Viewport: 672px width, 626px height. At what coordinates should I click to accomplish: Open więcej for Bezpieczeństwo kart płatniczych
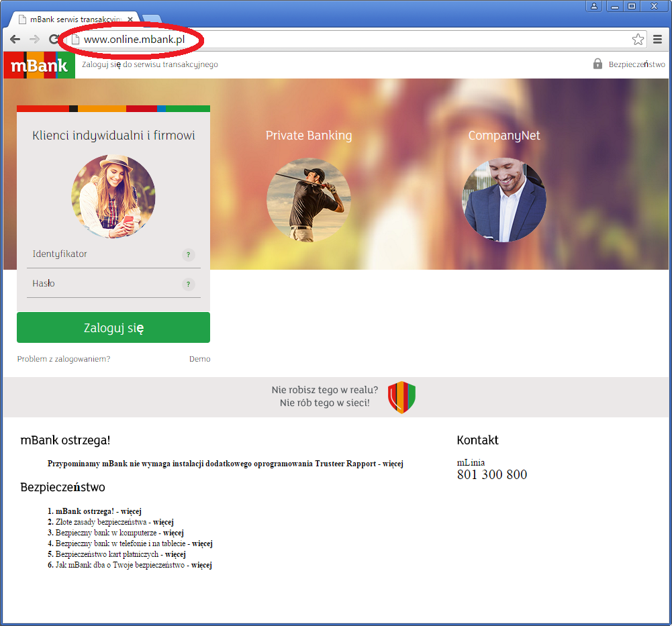(x=175, y=554)
